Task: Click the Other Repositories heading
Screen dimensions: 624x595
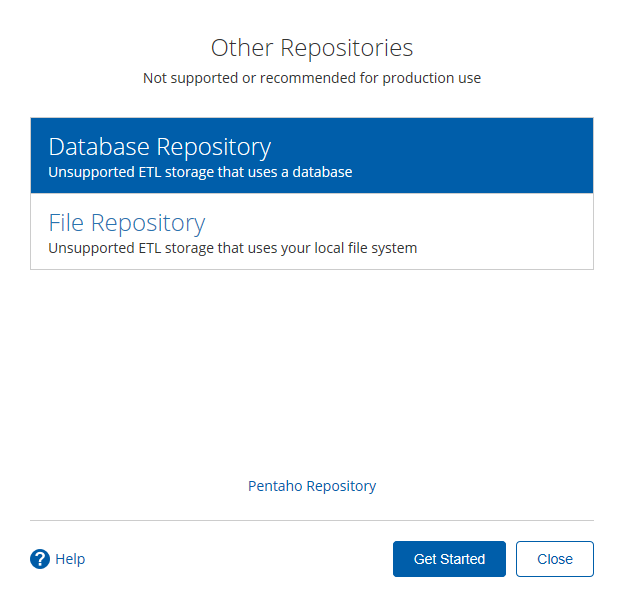Action: (312, 48)
